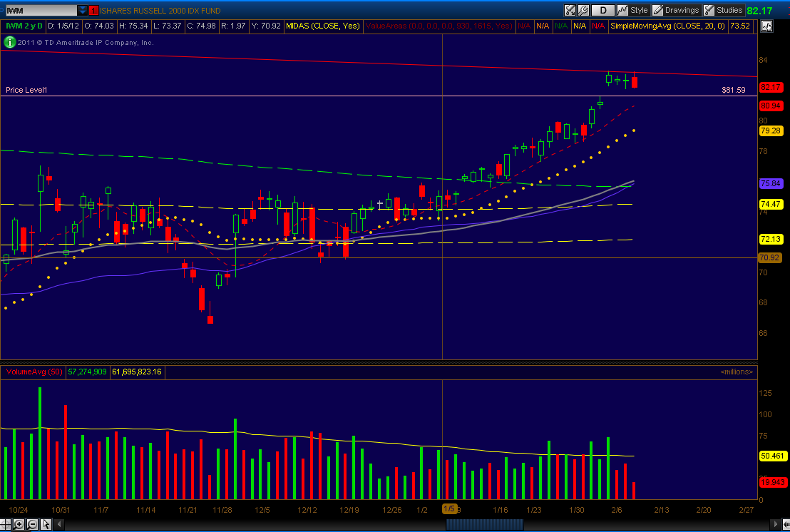Click the chart hand-pointer icon at top right

point(766,26)
